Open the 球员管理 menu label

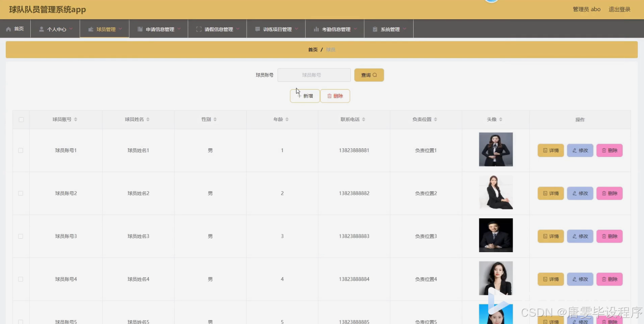point(106,29)
